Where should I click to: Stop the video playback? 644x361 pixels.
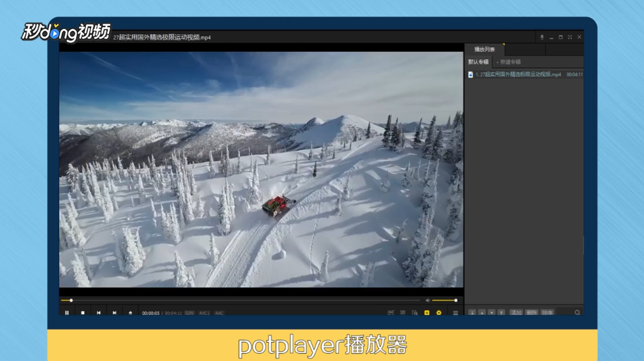tap(83, 312)
